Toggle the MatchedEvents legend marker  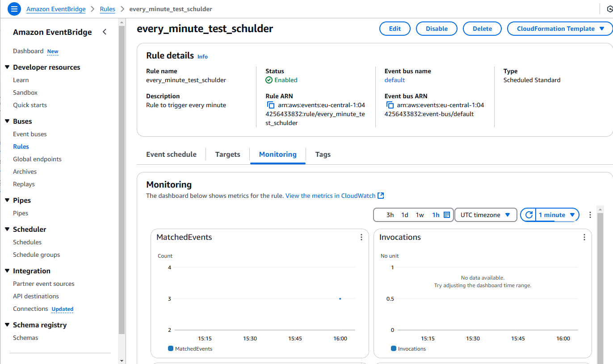[x=171, y=348]
